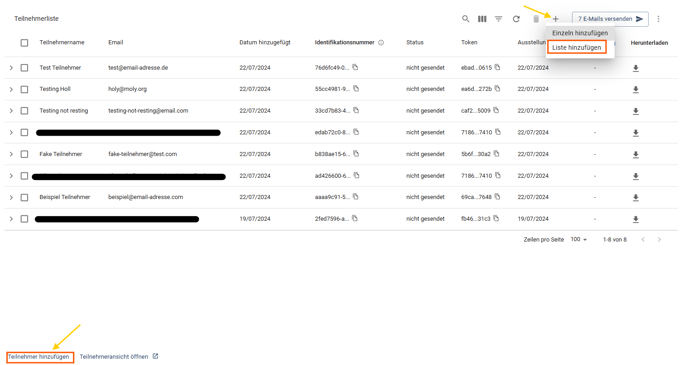Copy token fb46...31c3
The image size is (688, 365).
pyautogui.click(x=496, y=218)
